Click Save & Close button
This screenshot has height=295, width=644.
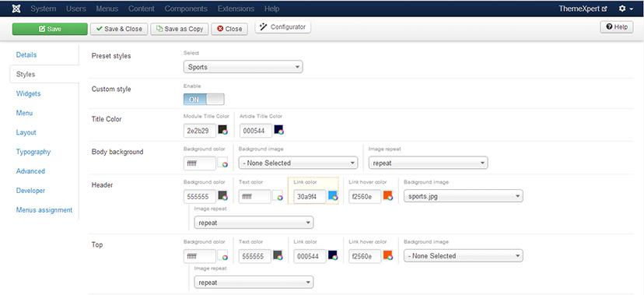point(119,29)
